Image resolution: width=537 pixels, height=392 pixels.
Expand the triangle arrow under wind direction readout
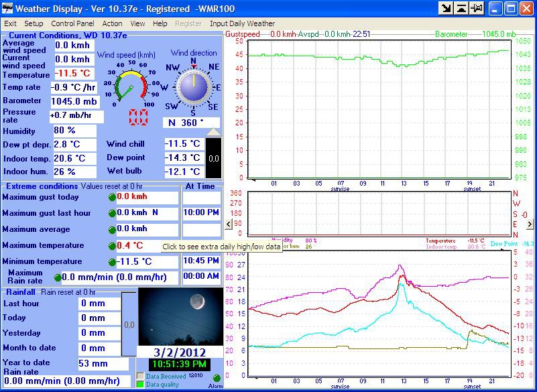(x=213, y=132)
